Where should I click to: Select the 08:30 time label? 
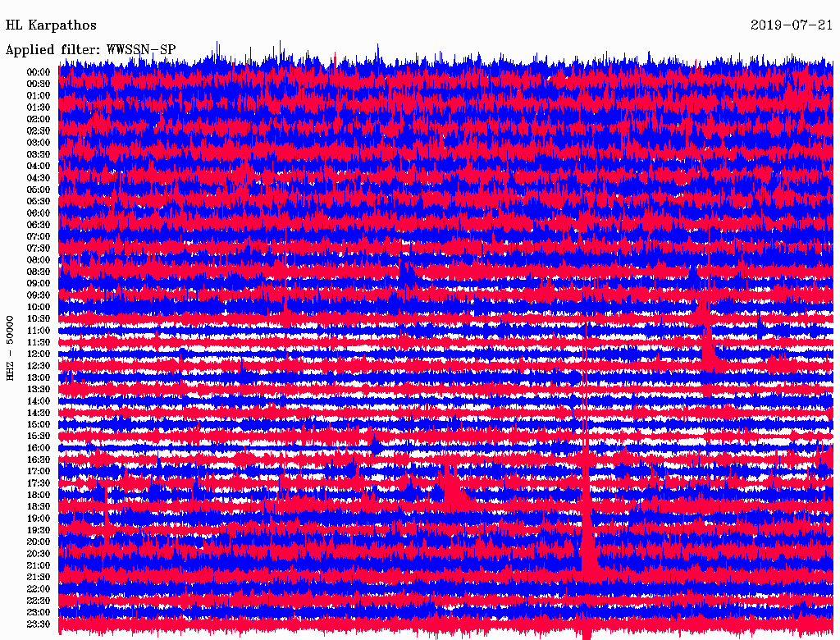[x=39, y=272]
